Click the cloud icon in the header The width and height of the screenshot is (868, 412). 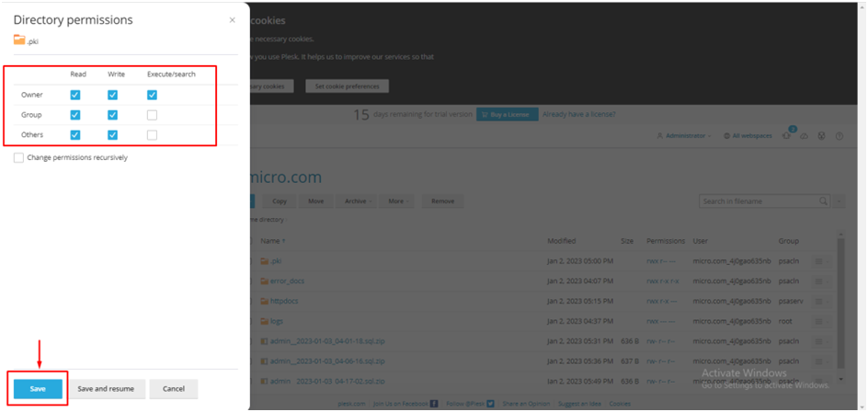pyautogui.click(x=805, y=136)
